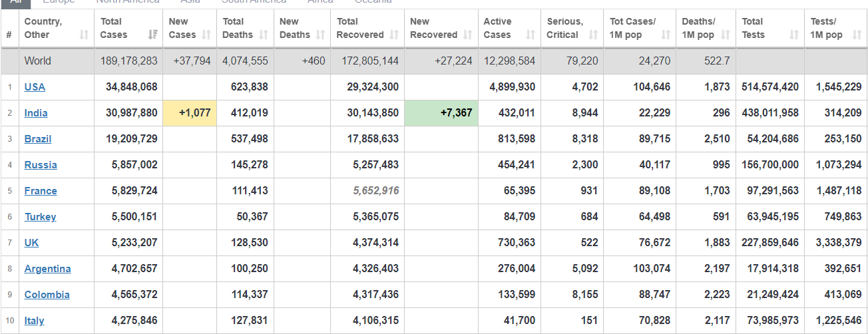Click Russia total tests 156,700,000
This screenshot has height=334, width=868.
tap(770, 164)
